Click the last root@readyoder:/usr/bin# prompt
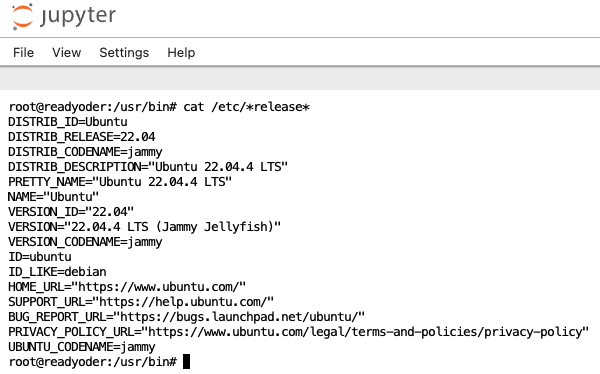This screenshot has height=374, width=600. click(x=93, y=362)
